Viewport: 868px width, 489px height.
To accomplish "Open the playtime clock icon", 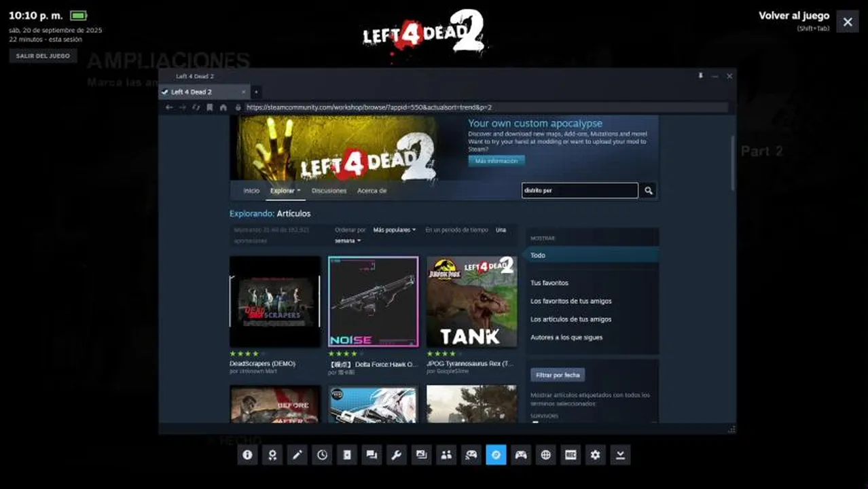I will coord(322,455).
